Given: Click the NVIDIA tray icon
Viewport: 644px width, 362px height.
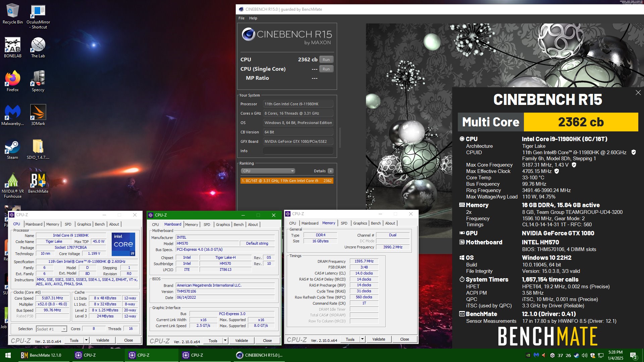Looking at the screenshot, I should pos(528,355).
